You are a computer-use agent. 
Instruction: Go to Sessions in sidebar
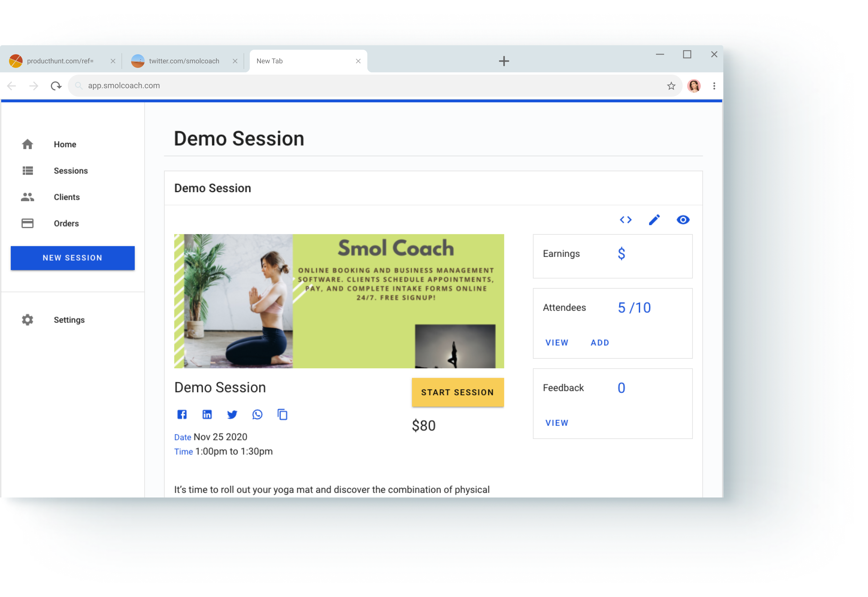pos(70,171)
